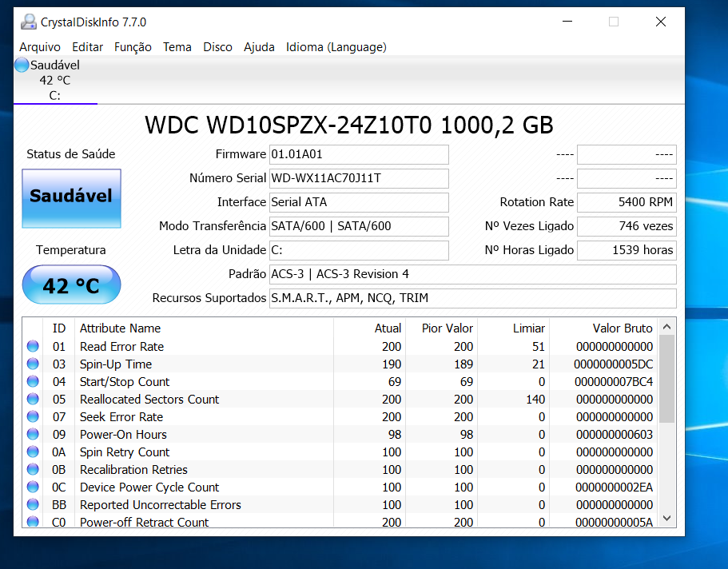Select the Read Error Rate attribute name

point(121,347)
